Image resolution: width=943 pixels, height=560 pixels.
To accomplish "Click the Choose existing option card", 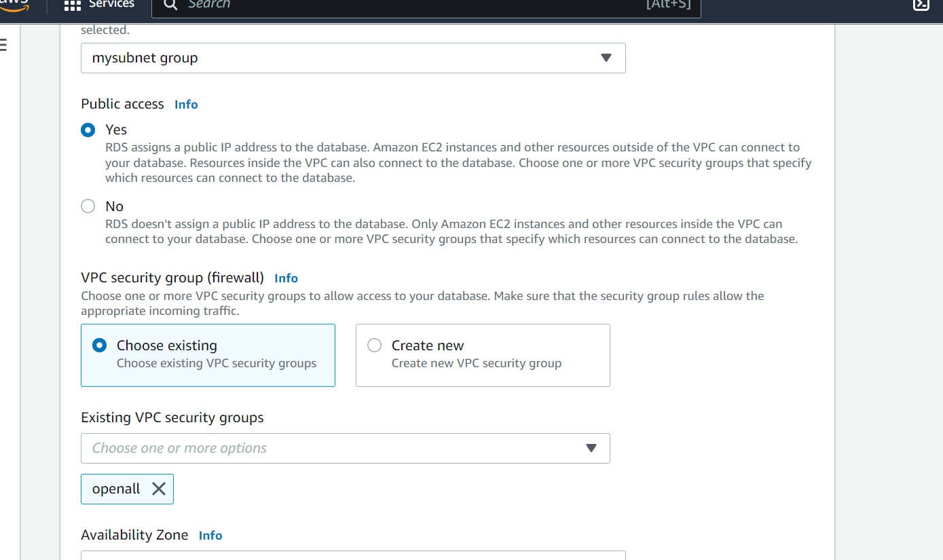I will tap(208, 355).
